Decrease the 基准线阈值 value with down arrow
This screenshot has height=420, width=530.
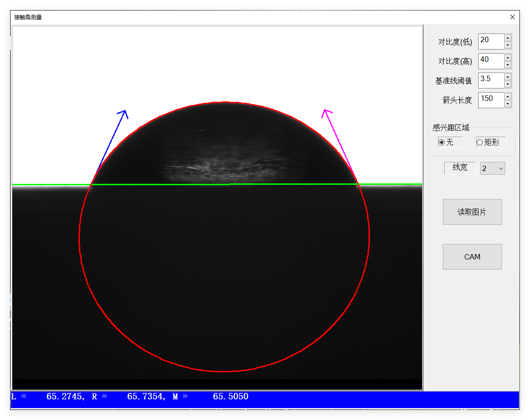tap(507, 83)
